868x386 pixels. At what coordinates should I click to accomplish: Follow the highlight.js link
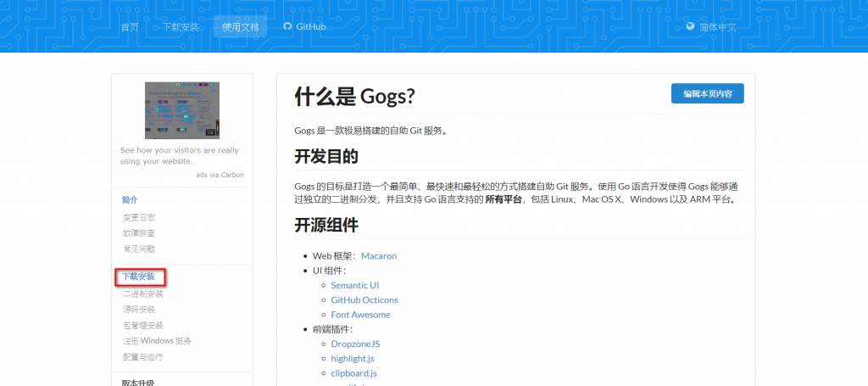353,358
